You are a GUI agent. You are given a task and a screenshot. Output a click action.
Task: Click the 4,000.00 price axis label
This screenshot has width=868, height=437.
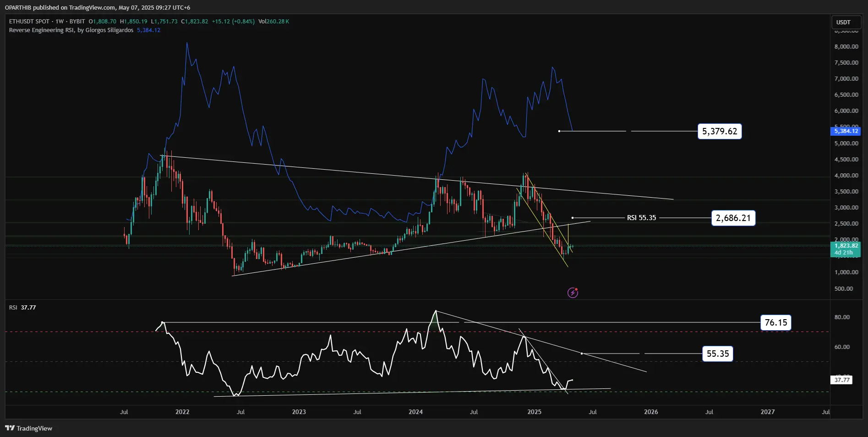pos(846,175)
